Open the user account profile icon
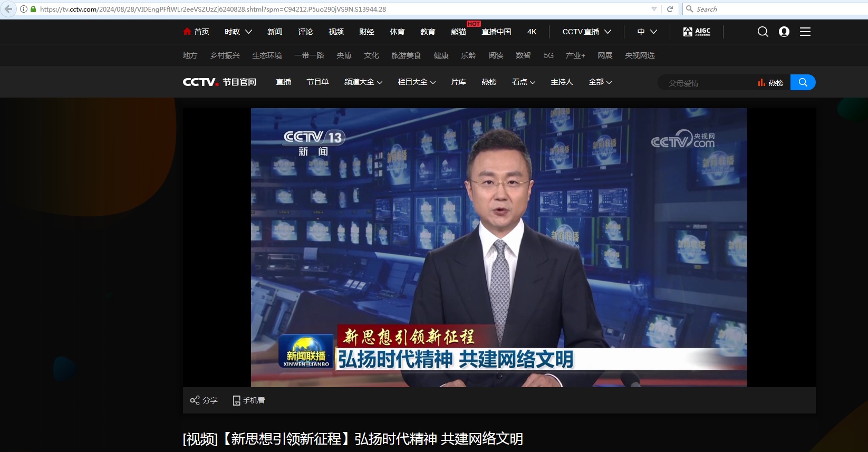868x452 pixels. 784,32
